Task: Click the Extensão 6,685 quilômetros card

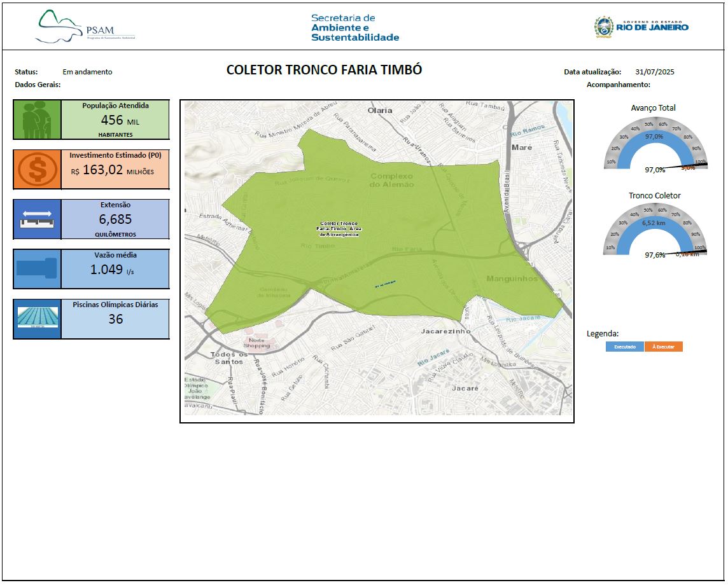Action: [115, 219]
